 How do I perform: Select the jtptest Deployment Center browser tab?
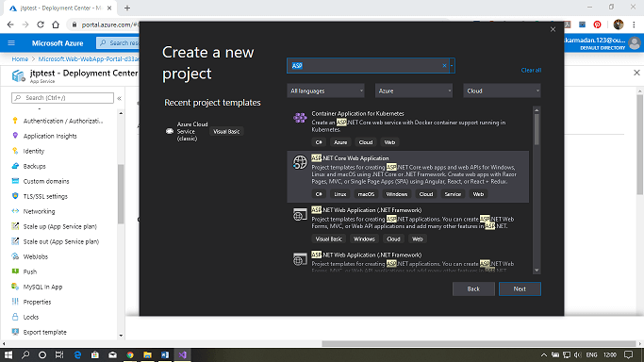coord(60,8)
